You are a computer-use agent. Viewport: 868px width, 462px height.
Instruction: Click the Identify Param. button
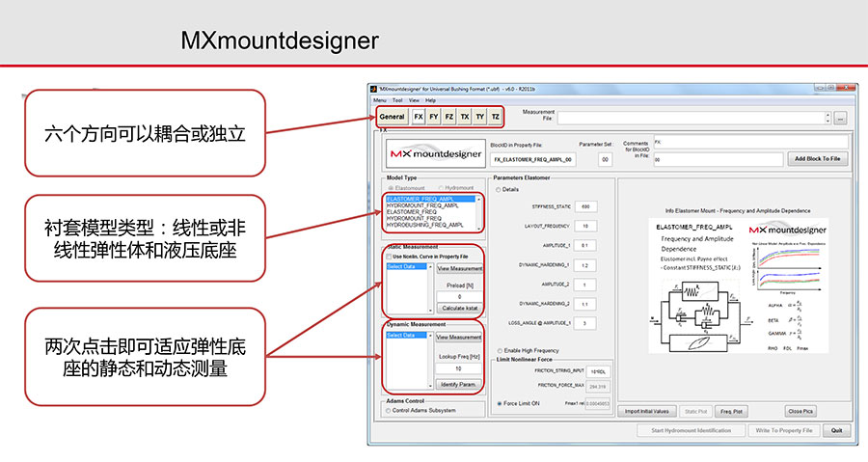click(458, 385)
